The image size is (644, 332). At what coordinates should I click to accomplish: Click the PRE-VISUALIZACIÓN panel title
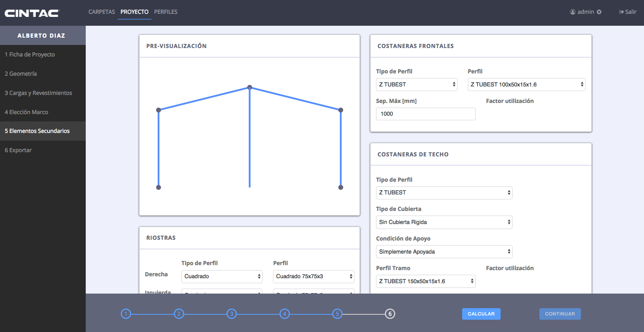[176, 46]
